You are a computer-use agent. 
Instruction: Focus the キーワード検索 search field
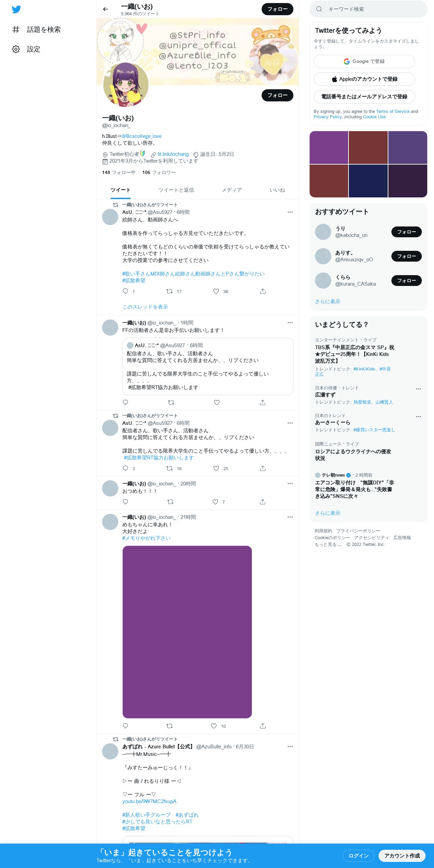point(368,9)
